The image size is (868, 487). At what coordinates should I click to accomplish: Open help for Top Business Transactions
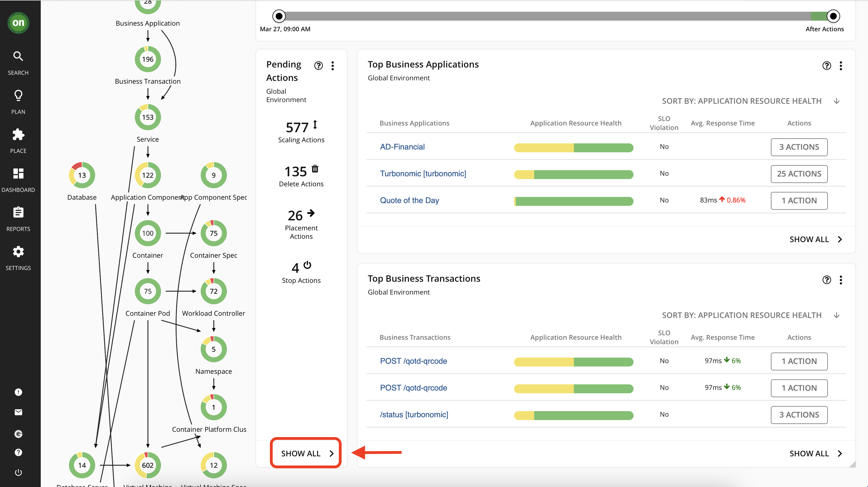coord(827,280)
